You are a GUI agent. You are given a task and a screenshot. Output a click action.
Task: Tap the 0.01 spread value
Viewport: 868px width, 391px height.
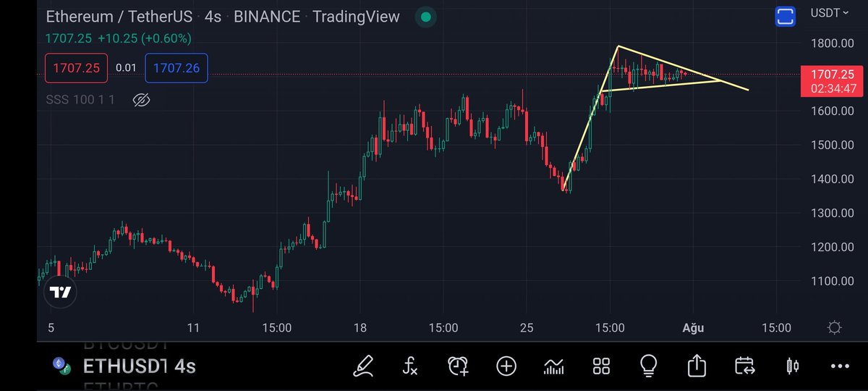click(x=126, y=68)
